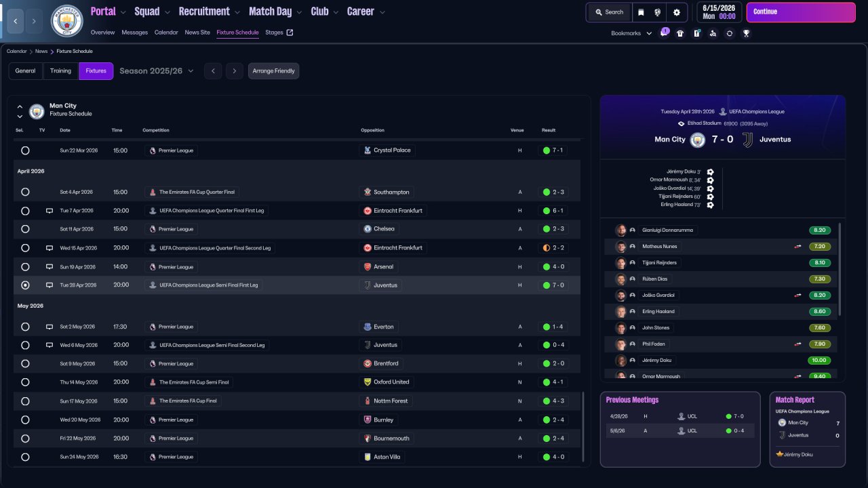Click the Continue button

click(801, 12)
